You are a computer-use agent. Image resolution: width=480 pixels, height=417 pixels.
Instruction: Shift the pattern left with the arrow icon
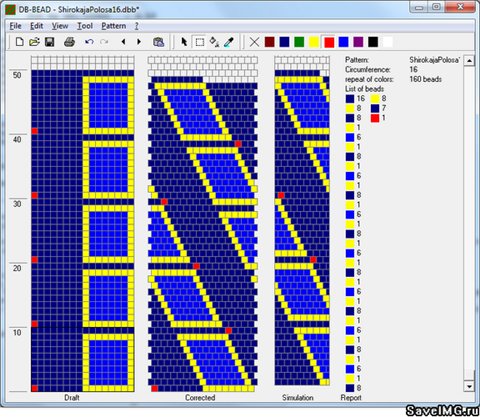(123, 42)
